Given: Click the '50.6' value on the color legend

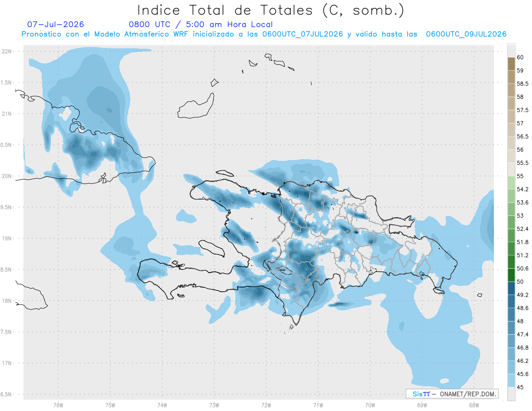Looking at the screenshot, I should tap(522, 268).
